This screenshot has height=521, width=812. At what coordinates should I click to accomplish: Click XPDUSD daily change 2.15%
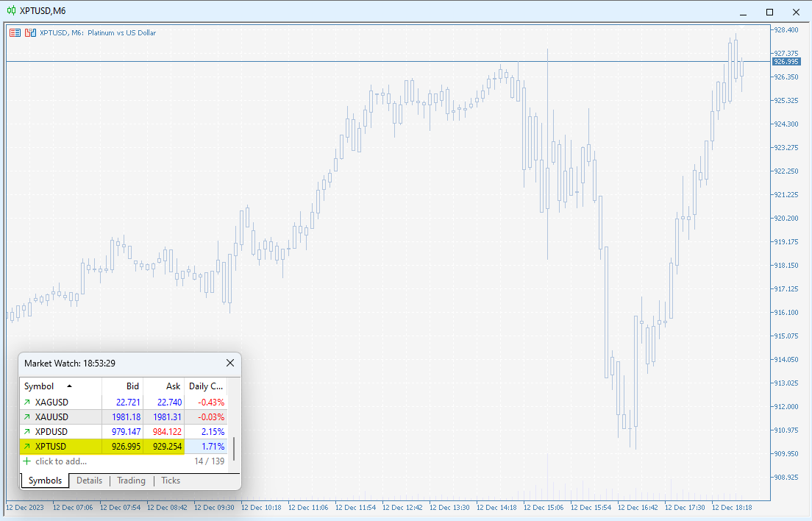(213, 431)
